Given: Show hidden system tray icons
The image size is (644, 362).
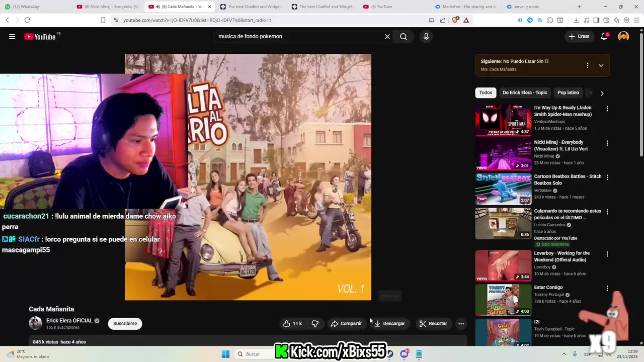Looking at the screenshot, I should pyautogui.click(x=564, y=354).
